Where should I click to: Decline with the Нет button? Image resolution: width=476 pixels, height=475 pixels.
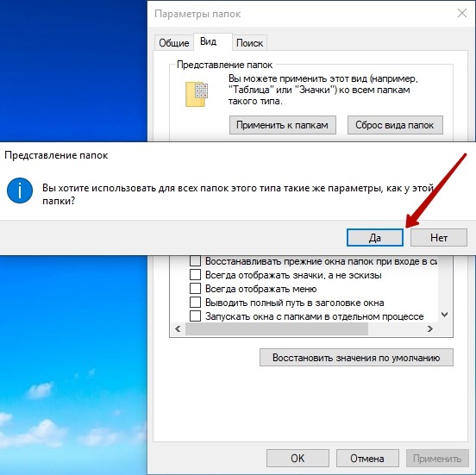pos(439,237)
